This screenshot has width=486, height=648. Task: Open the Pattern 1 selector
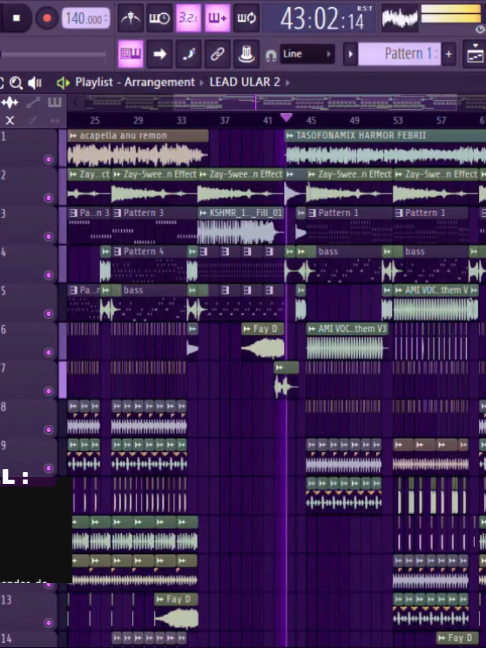(x=399, y=54)
